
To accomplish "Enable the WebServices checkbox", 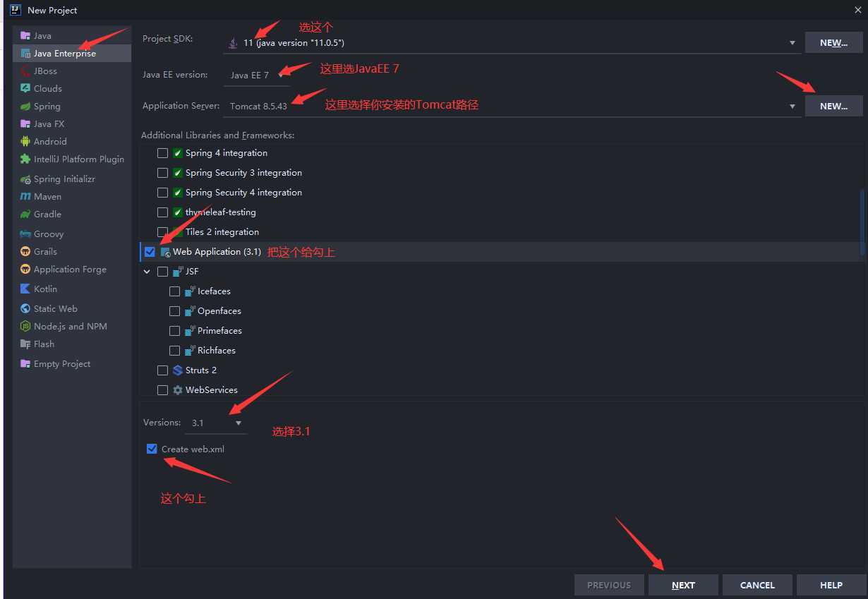I will [x=162, y=390].
